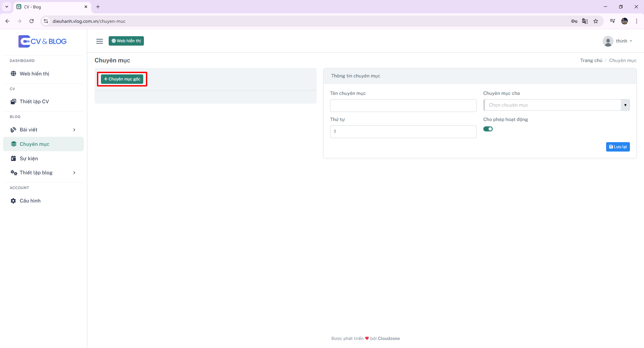
Task: Click the CV & BLOG logo
Action: (43, 41)
